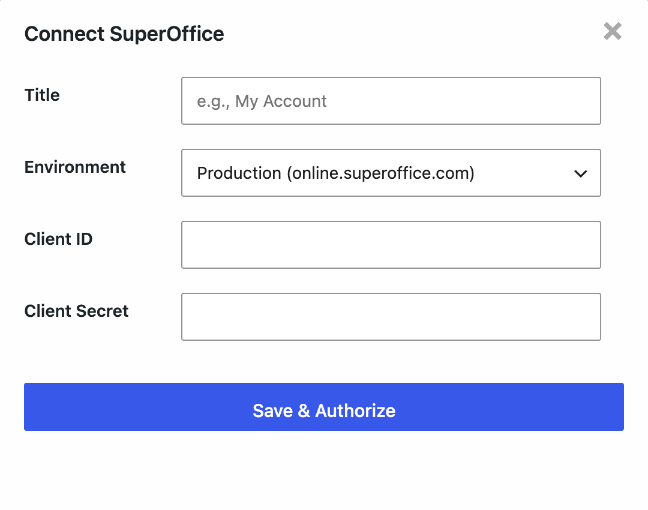Click the Environment label

[75, 167]
